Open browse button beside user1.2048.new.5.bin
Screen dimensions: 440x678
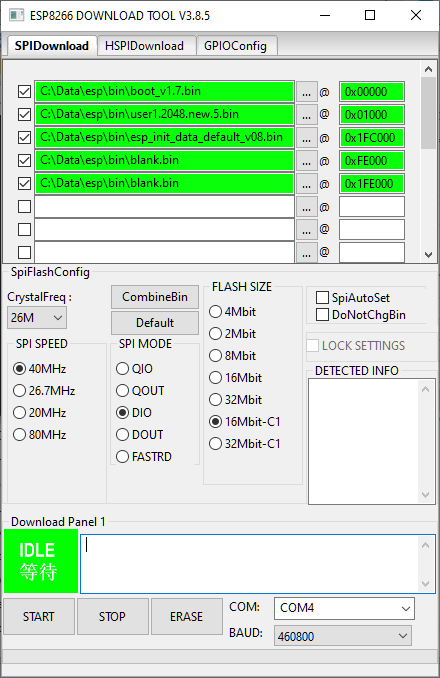click(306, 115)
